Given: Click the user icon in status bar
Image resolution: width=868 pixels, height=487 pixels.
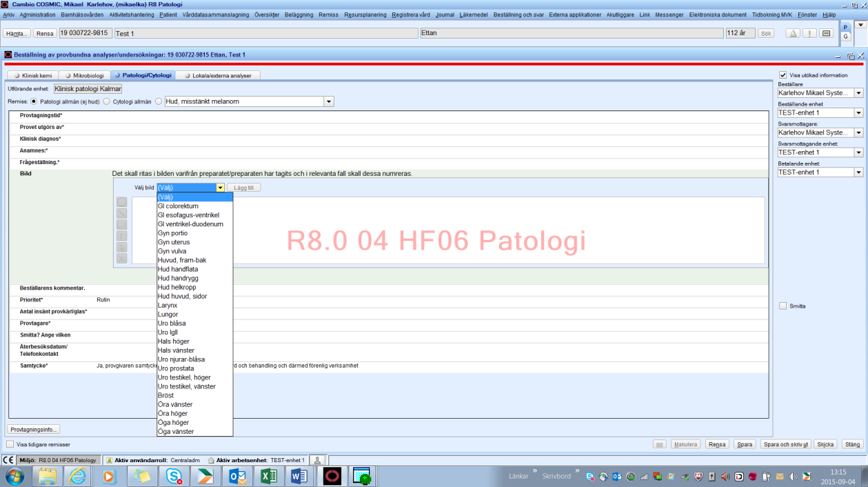Looking at the screenshot, I should (316, 460).
